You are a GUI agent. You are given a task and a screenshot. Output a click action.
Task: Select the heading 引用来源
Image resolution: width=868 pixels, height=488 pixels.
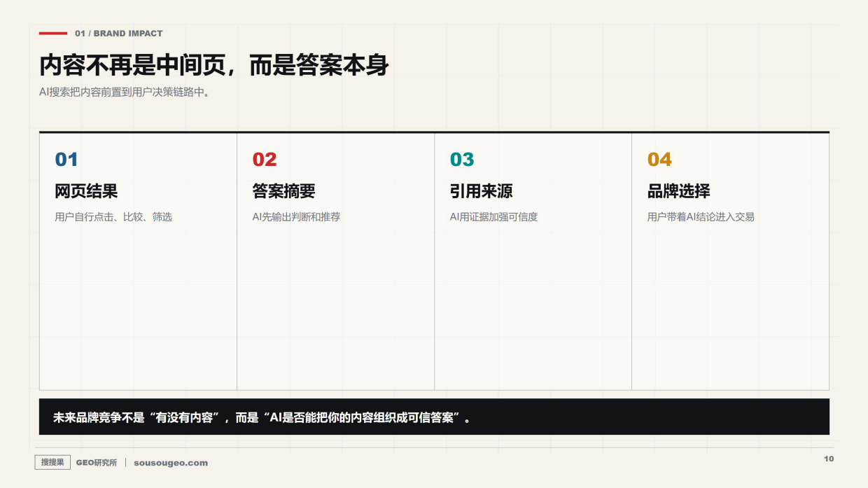(x=481, y=191)
